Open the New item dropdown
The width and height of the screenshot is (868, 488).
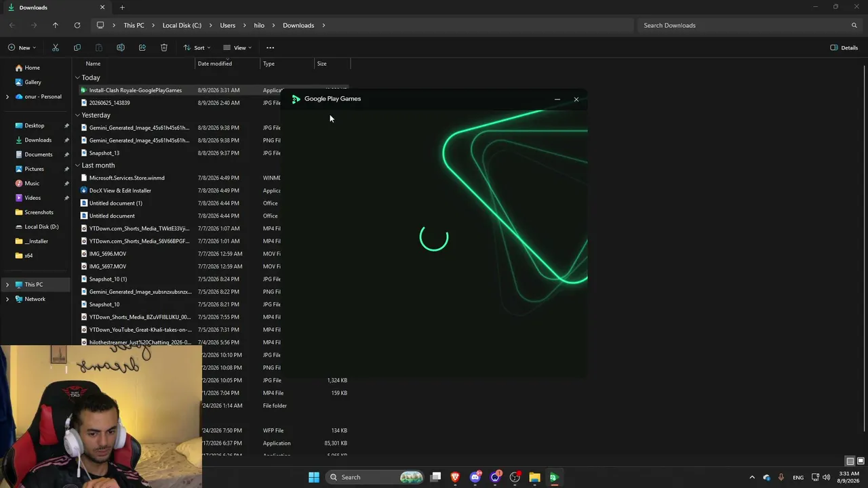(22, 47)
